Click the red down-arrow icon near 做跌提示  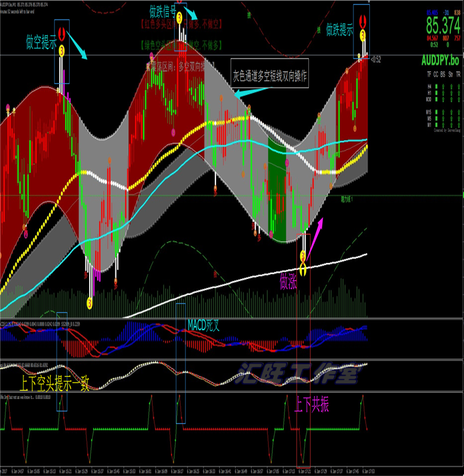point(363,20)
